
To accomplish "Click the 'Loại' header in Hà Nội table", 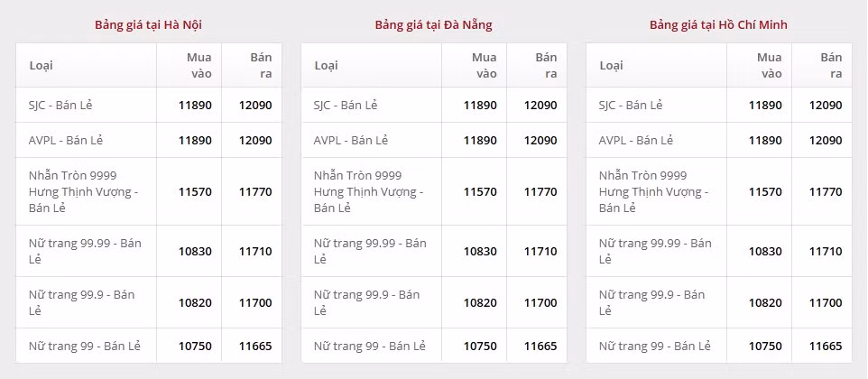I will (x=41, y=65).
